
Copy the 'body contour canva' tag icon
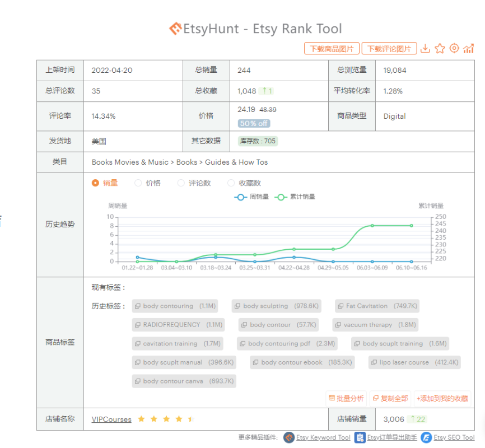pos(138,381)
